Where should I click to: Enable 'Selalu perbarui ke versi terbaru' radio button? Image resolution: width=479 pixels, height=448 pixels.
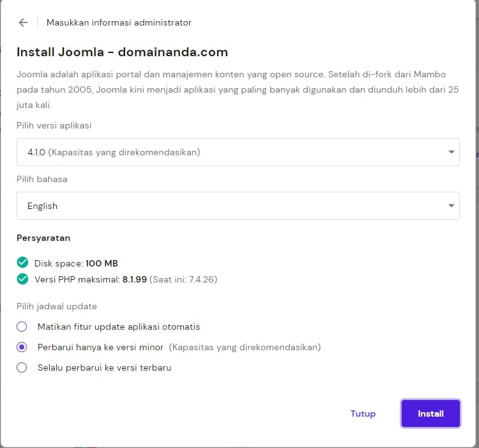pos(22,367)
